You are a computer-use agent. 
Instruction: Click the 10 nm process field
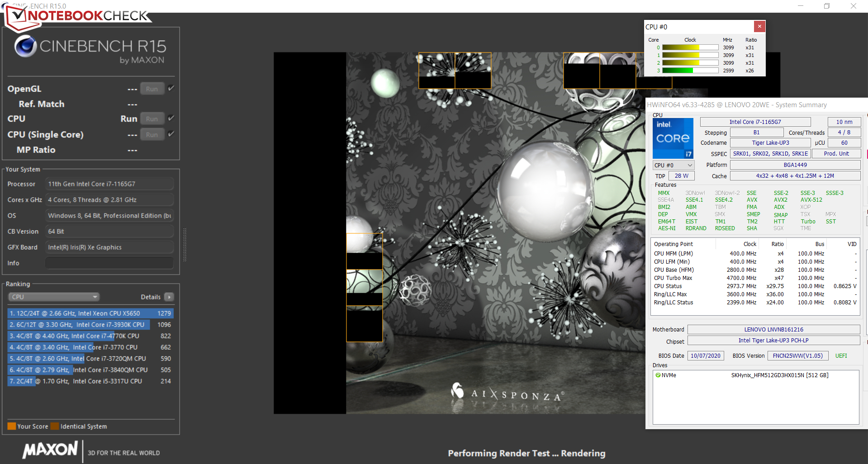(x=844, y=122)
